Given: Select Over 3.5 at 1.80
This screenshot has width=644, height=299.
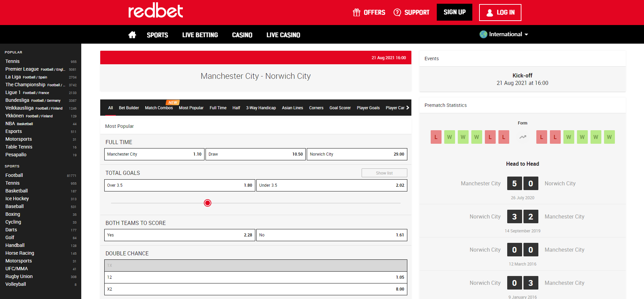Looking at the screenshot, I should point(180,185).
